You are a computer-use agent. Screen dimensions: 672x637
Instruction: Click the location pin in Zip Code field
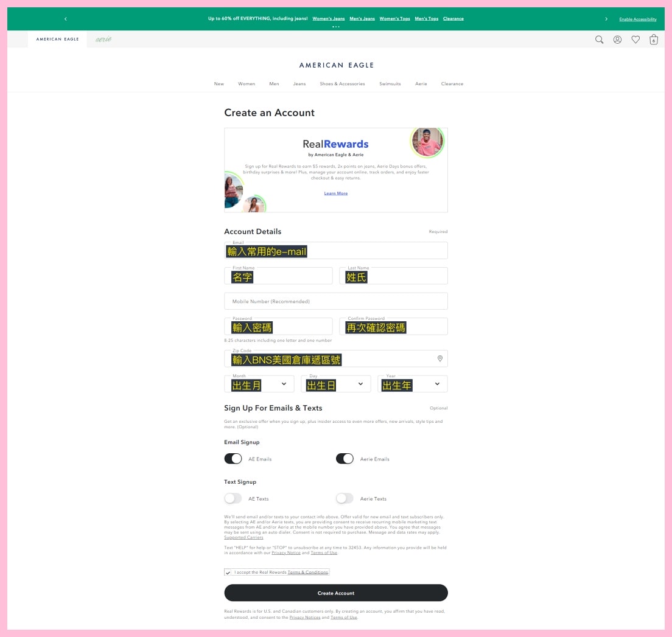[x=440, y=359]
